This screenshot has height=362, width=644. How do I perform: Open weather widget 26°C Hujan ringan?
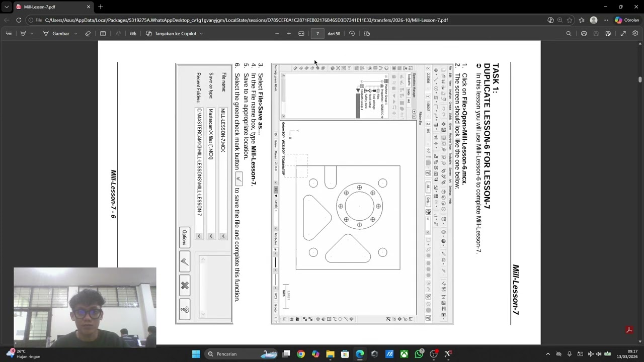[x=24, y=354]
